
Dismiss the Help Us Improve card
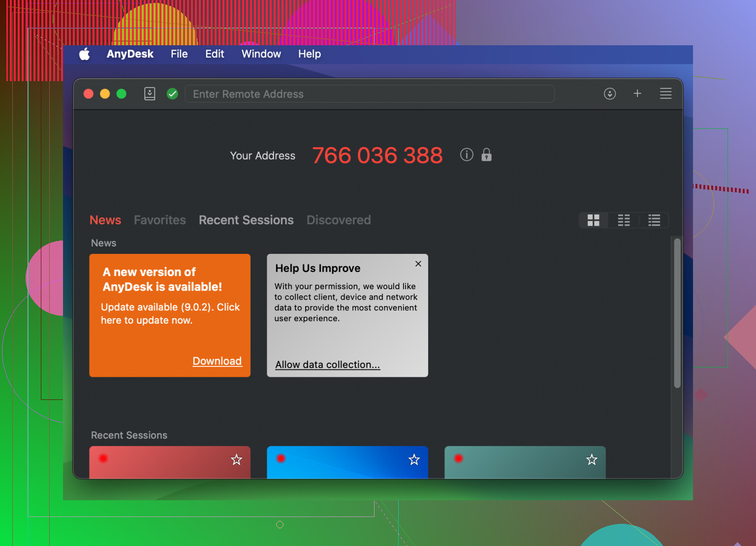(x=418, y=264)
